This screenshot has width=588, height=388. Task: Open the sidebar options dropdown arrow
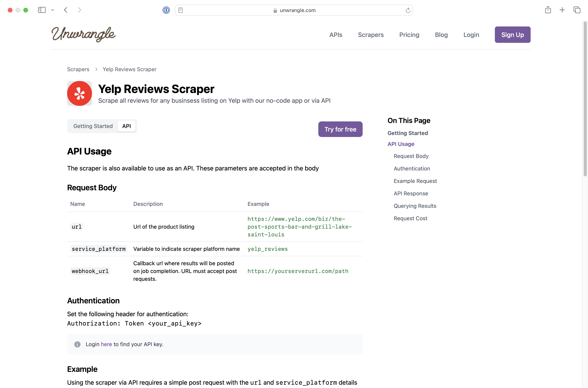[52, 10]
